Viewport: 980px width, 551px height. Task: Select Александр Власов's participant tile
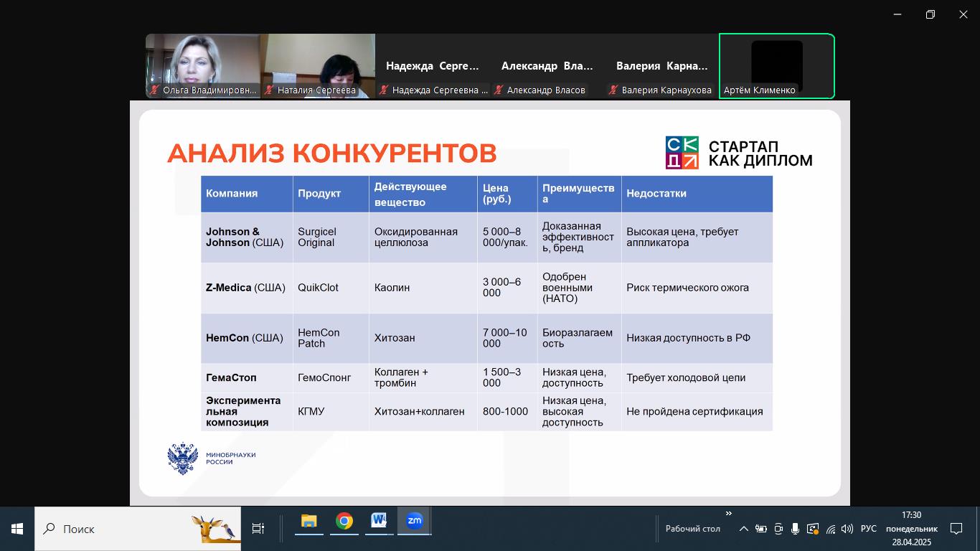547,66
